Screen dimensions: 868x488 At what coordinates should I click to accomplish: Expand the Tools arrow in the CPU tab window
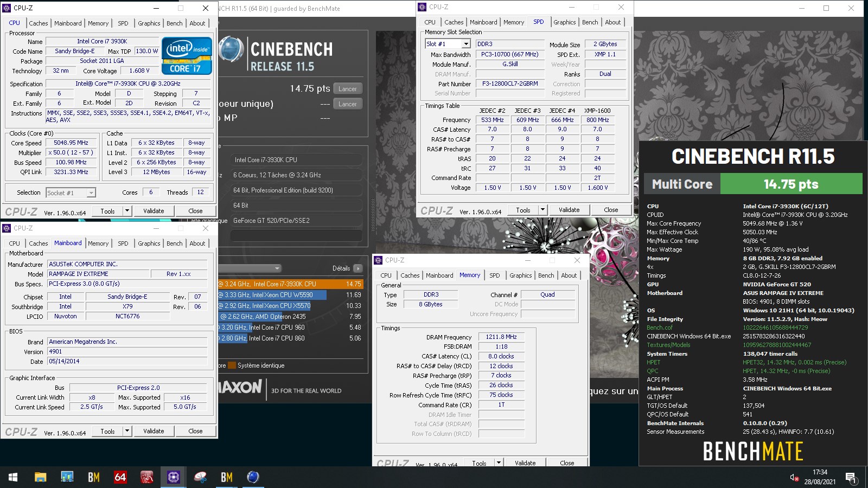(x=127, y=211)
